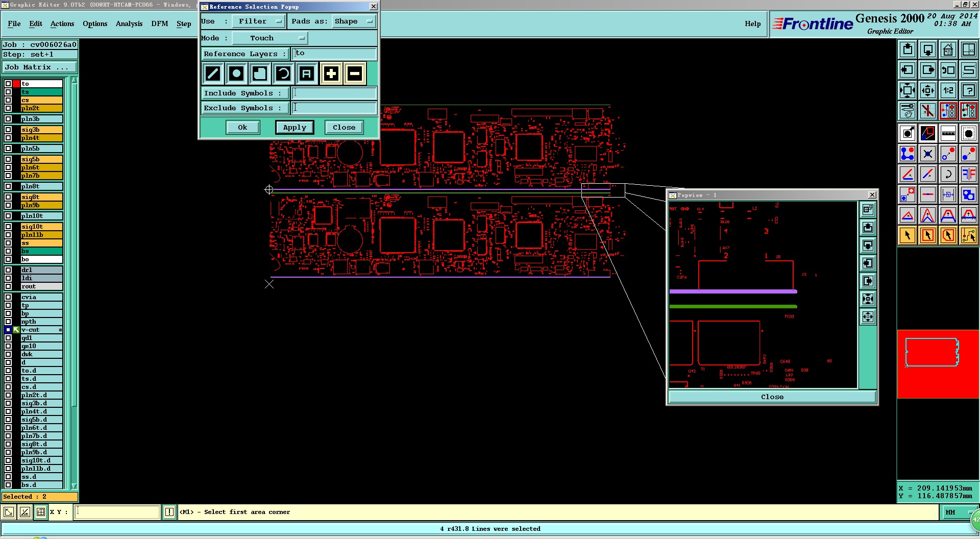Toggle the Lines feature filter in Reference Selection
Image resolution: width=980 pixels, height=539 pixels.
(x=213, y=74)
